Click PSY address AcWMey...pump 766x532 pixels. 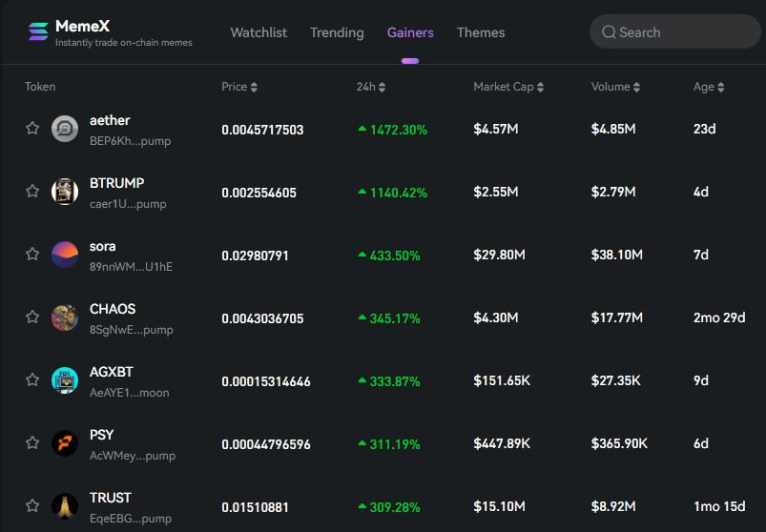133,456
